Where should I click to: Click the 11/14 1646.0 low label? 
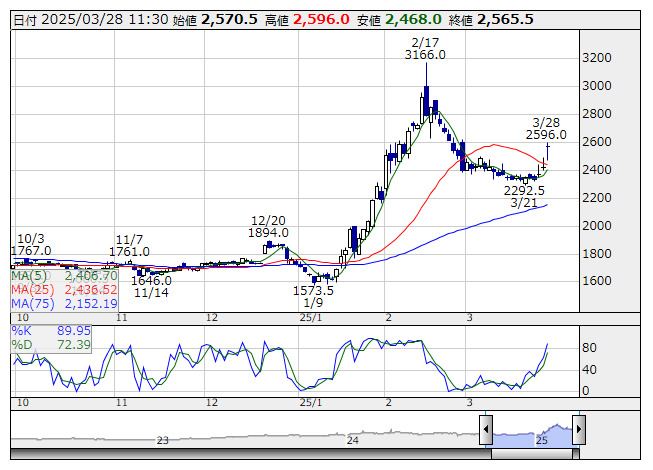(x=151, y=287)
